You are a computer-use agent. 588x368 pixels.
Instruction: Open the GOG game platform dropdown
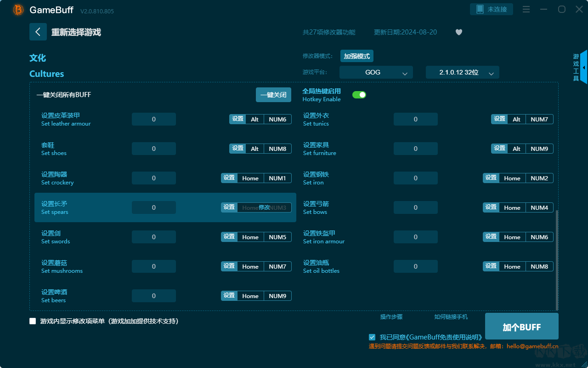coord(376,72)
